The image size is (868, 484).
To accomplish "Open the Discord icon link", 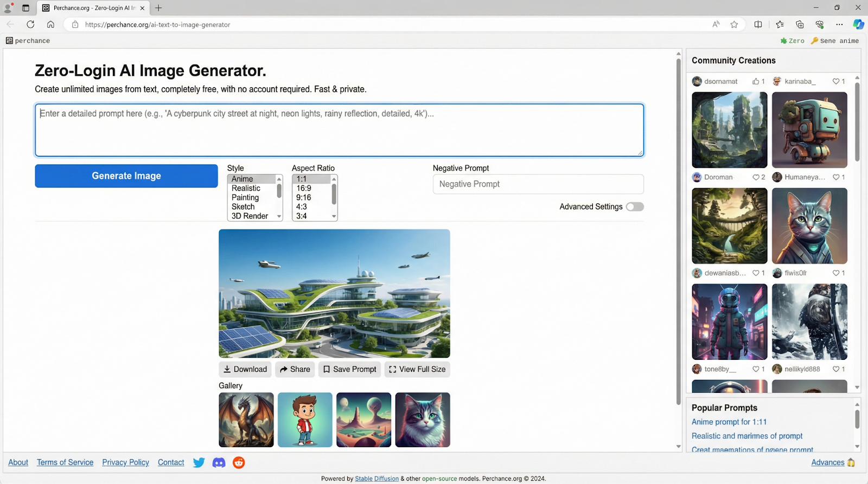I will 219,462.
